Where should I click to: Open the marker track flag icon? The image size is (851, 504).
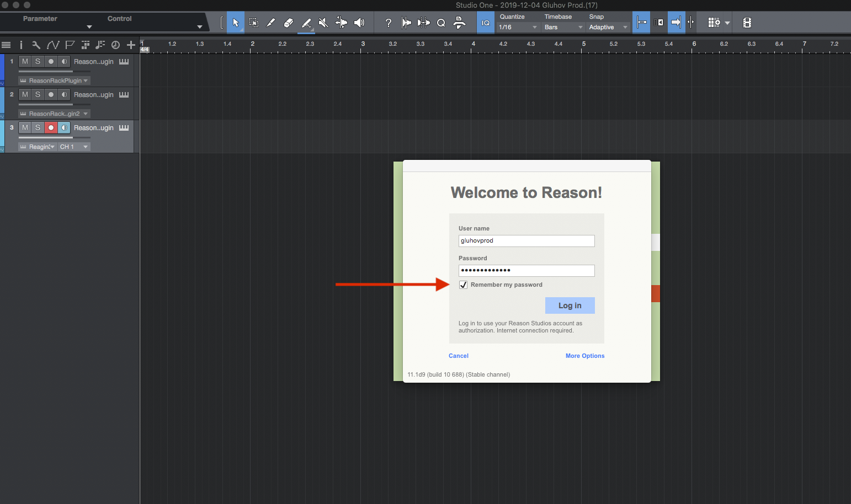[x=70, y=45]
